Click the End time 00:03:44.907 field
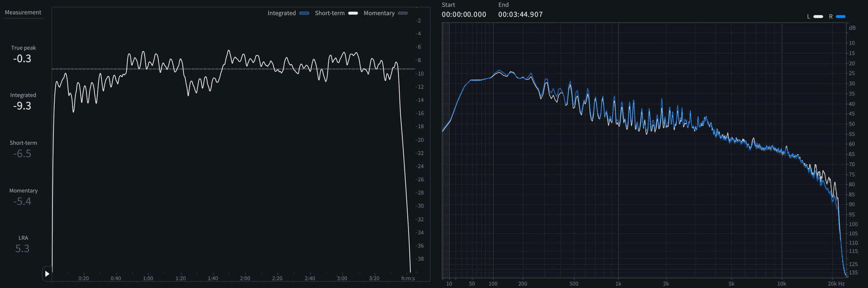 [520, 14]
